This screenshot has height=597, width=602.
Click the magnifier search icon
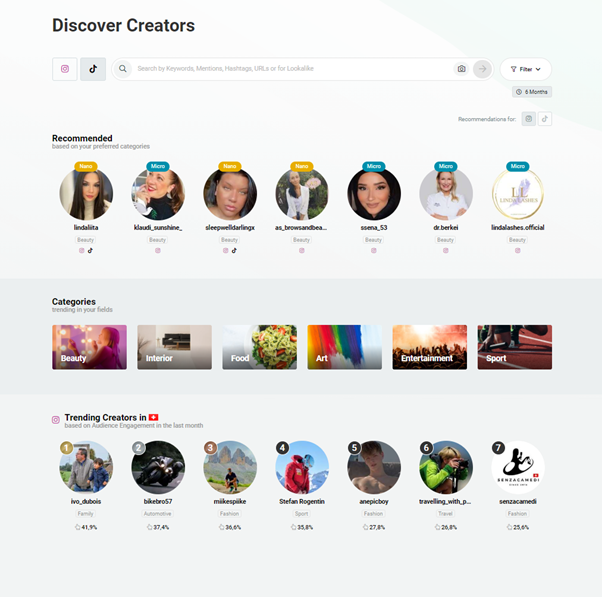tap(122, 69)
